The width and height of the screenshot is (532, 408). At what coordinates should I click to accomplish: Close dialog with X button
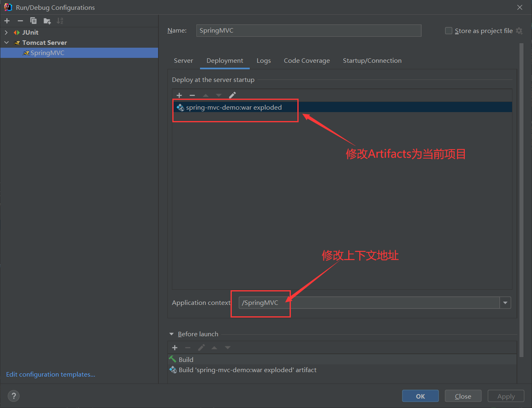(520, 7)
